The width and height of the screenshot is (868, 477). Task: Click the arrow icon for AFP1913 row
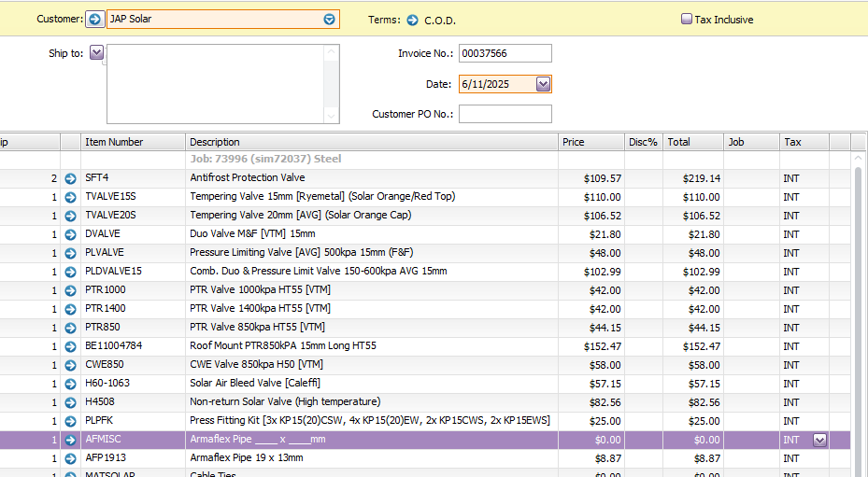point(70,458)
